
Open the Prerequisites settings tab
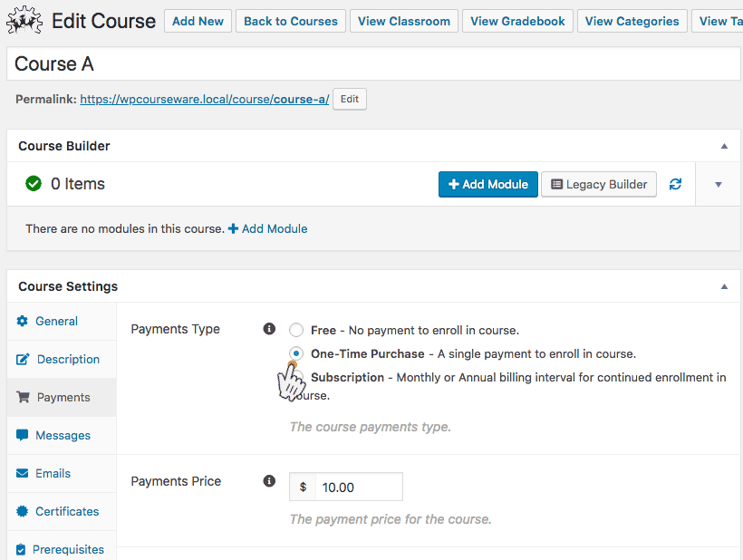coord(62,547)
